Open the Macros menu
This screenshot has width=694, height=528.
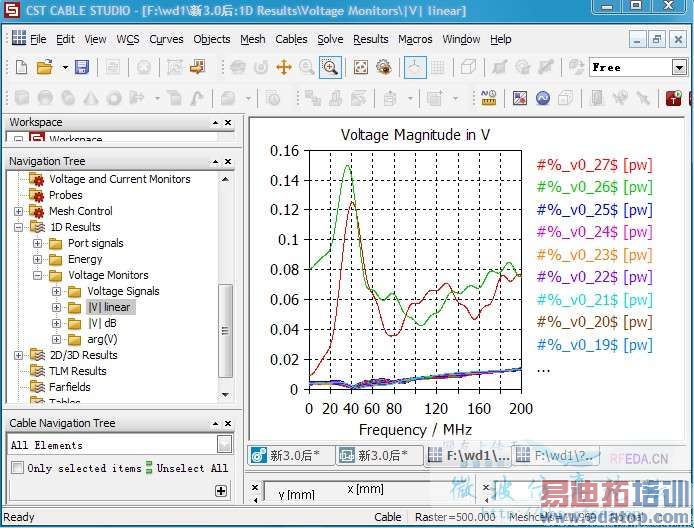415,39
